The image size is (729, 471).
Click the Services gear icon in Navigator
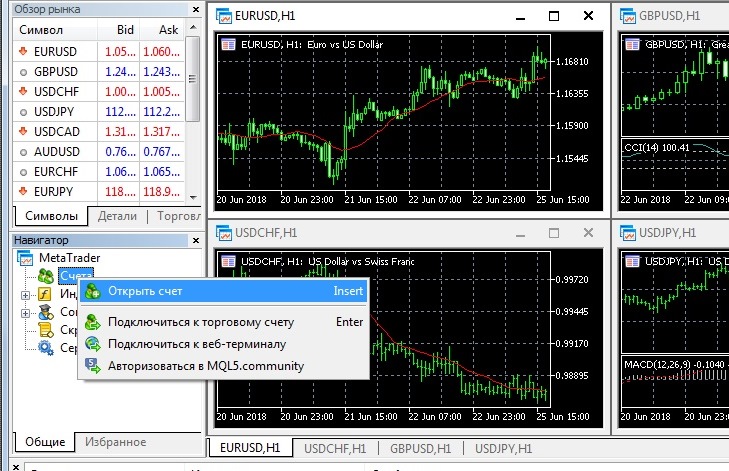[x=46, y=348]
